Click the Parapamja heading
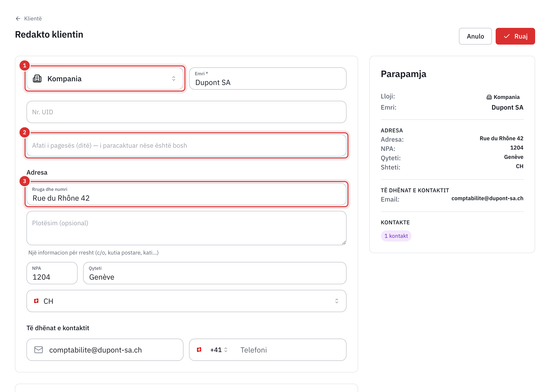The height and width of the screenshot is (392, 550). 403,74
